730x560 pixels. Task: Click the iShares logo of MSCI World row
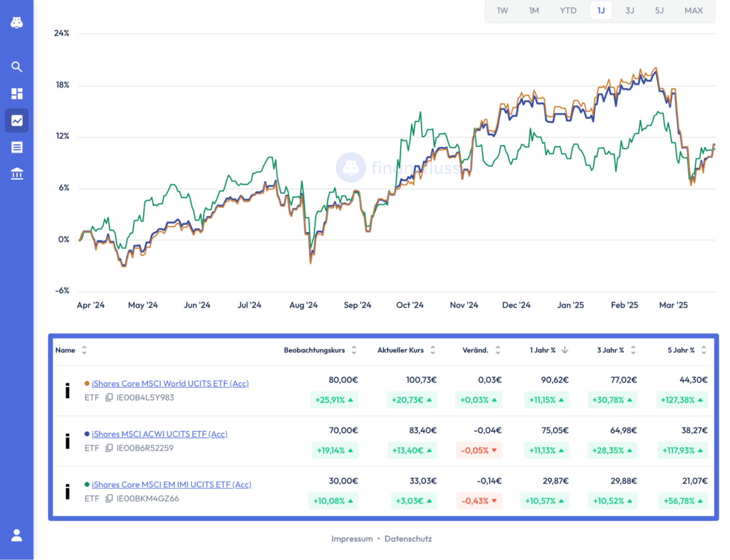click(67, 390)
